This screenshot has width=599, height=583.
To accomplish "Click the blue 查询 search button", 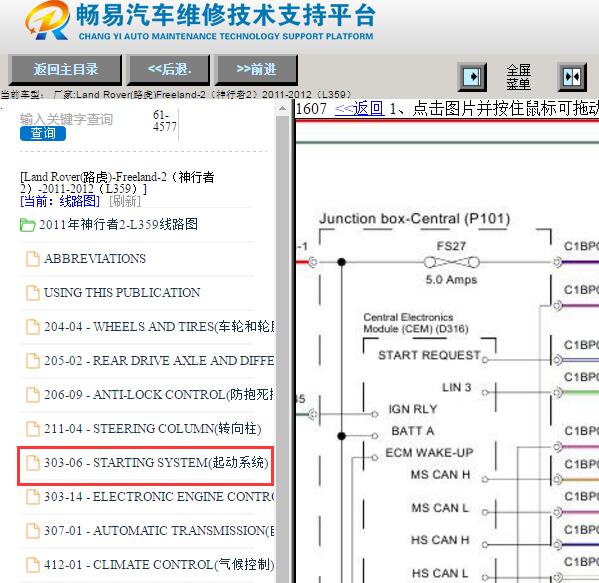I will click(x=43, y=133).
